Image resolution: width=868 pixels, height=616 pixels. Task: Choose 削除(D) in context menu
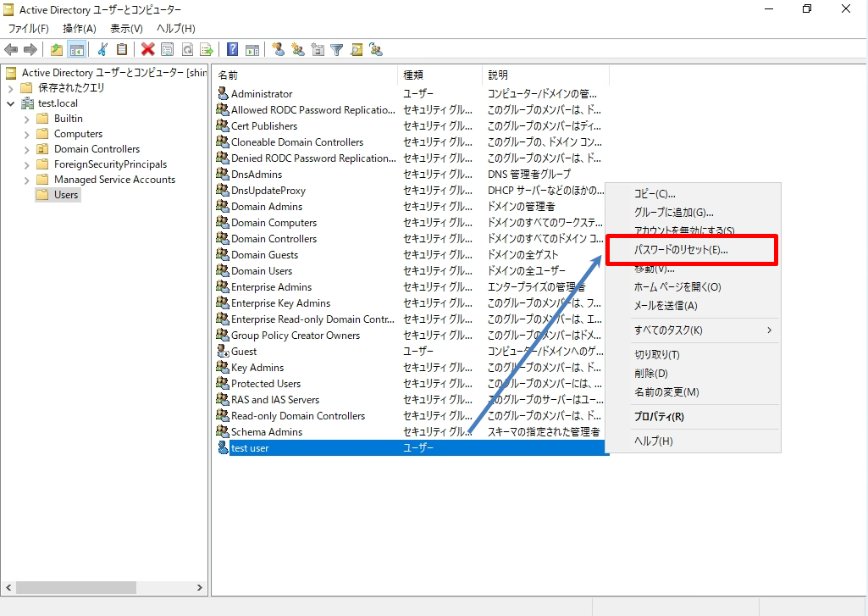[693, 374]
